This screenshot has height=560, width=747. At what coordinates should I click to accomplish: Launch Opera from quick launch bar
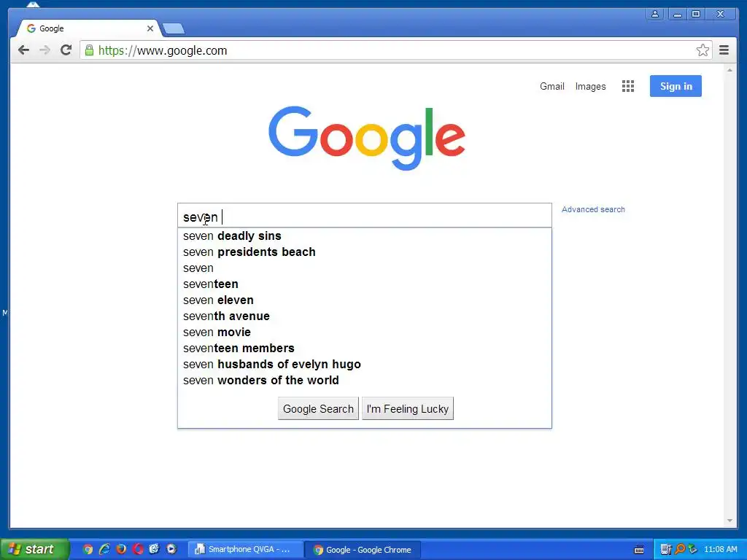pos(138,549)
